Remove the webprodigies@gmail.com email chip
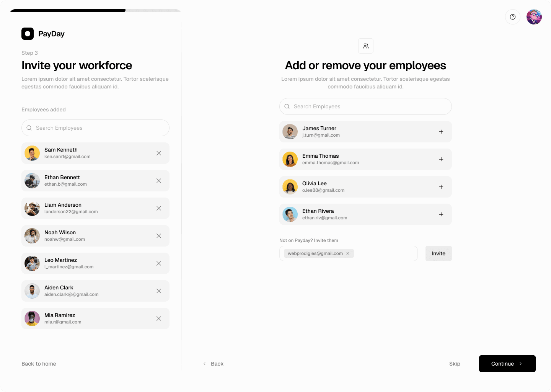551x392 pixels. pos(348,253)
